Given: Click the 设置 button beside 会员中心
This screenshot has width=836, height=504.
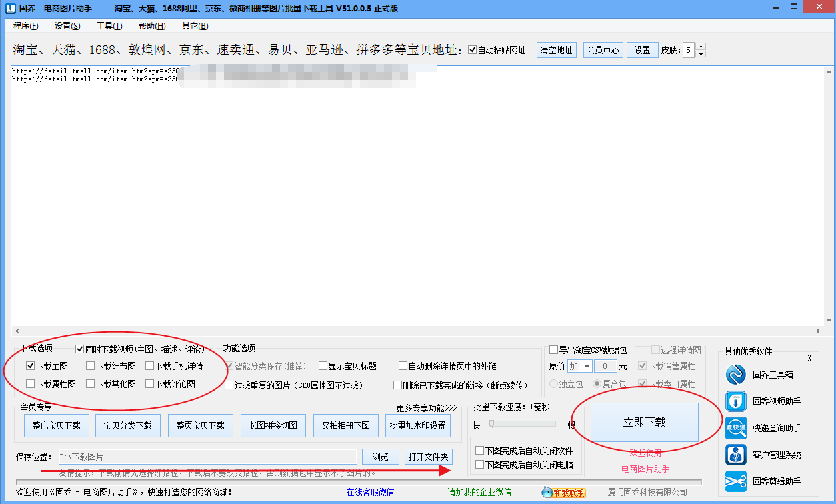Looking at the screenshot, I should pyautogui.click(x=643, y=50).
